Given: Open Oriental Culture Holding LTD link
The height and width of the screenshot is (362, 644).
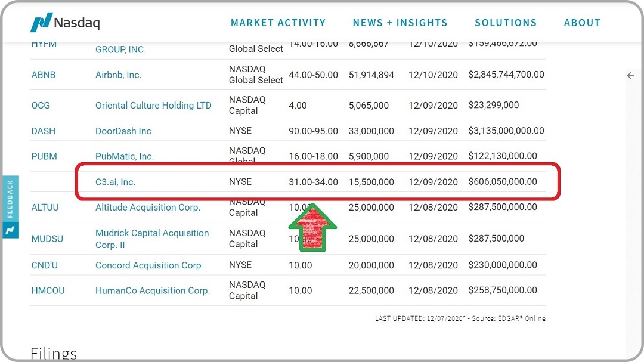Looking at the screenshot, I should pyautogui.click(x=153, y=105).
